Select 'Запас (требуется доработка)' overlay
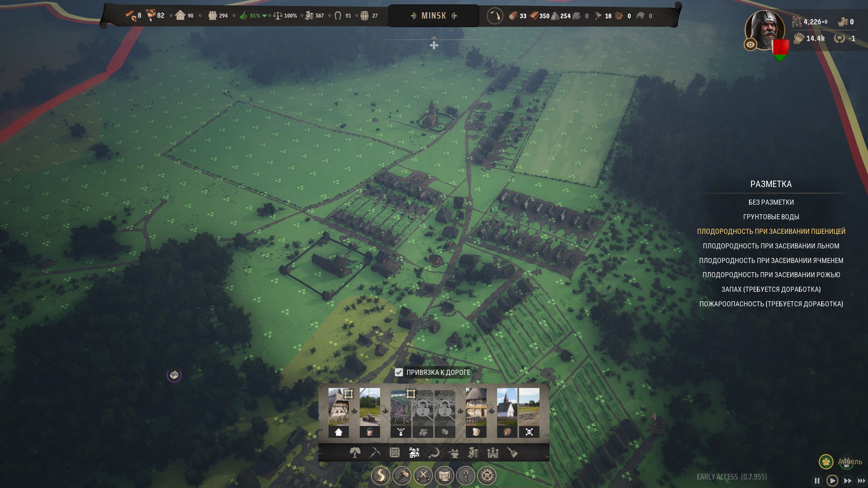The image size is (868, 488). point(771,289)
